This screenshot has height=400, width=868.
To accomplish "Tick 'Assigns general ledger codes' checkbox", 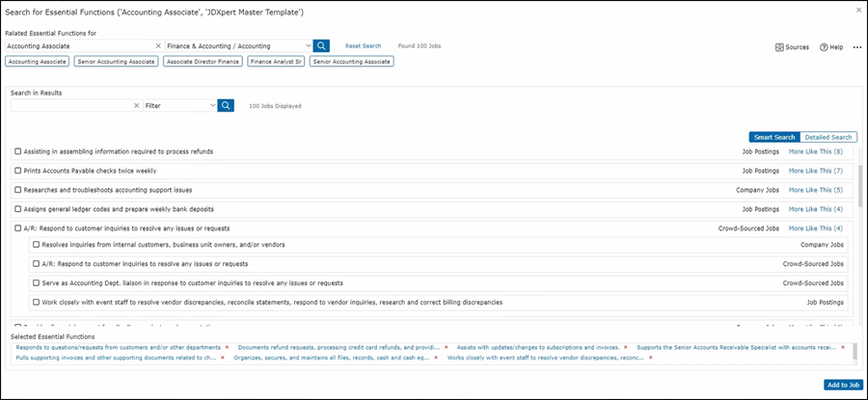I will 17,209.
